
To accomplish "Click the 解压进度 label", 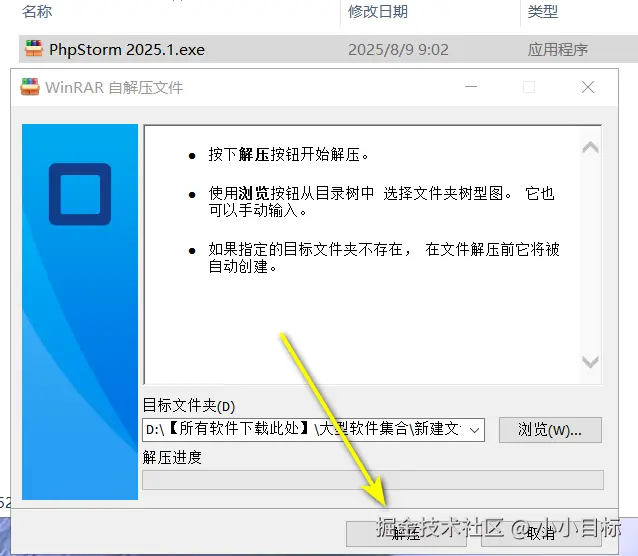I will (172, 457).
